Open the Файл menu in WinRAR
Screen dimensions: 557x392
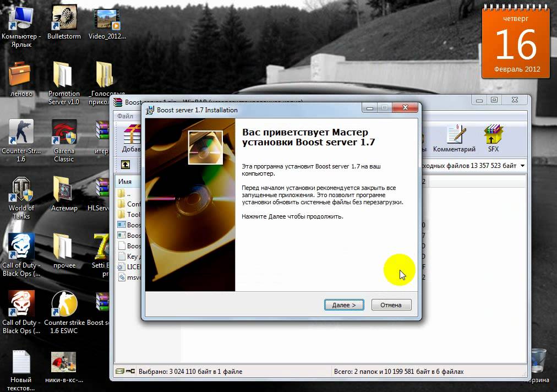[125, 116]
